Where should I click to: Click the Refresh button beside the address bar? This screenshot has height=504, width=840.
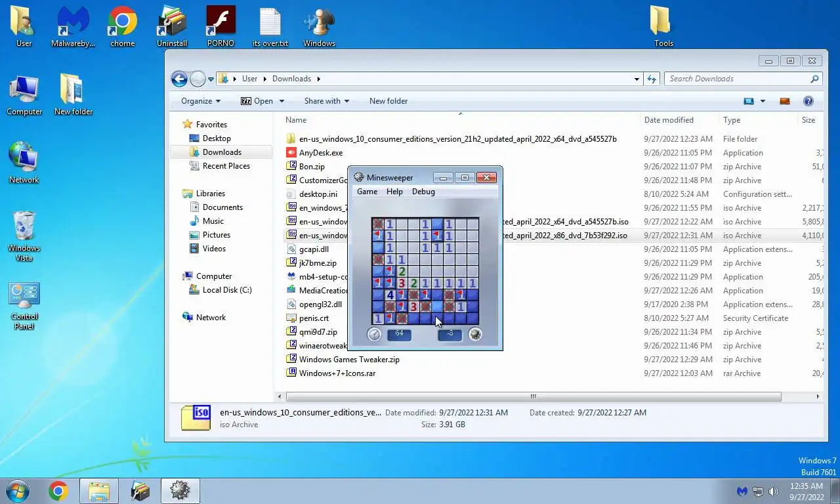point(652,79)
